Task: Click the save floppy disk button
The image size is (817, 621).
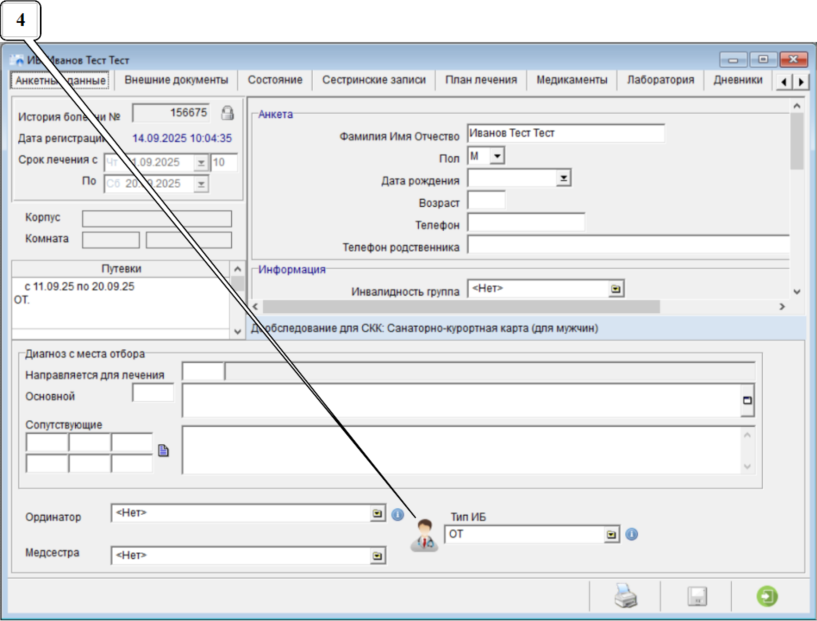Action: click(697, 597)
